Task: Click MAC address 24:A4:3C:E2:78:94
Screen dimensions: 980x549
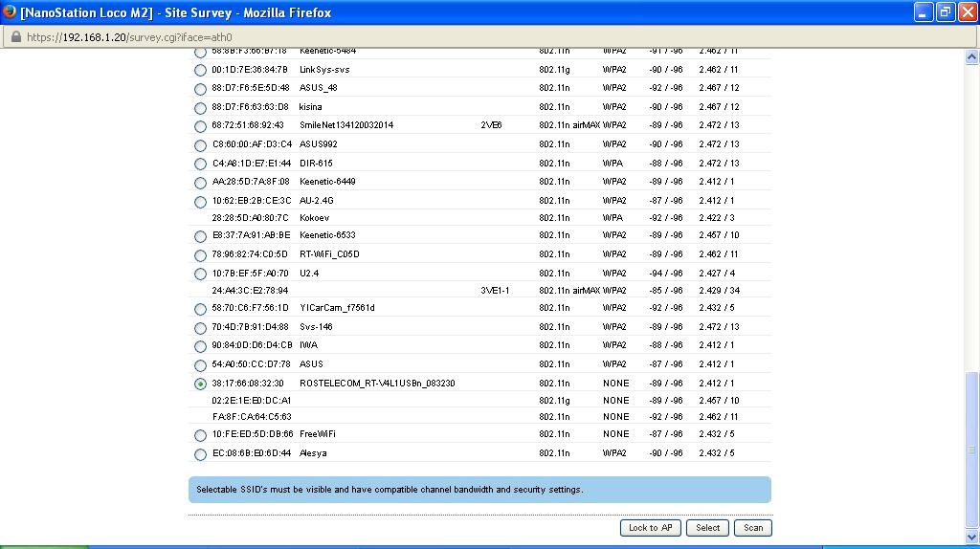Action: (x=250, y=291)
